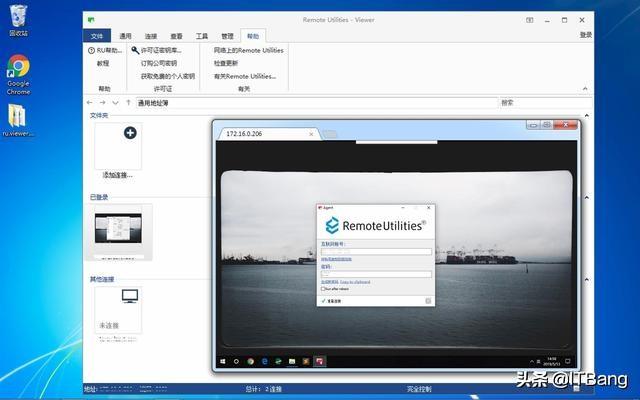The image size is (640, 400).
Task: Click the Remote Utilities icon in the Viewer title bar
Action: point(91,20)
